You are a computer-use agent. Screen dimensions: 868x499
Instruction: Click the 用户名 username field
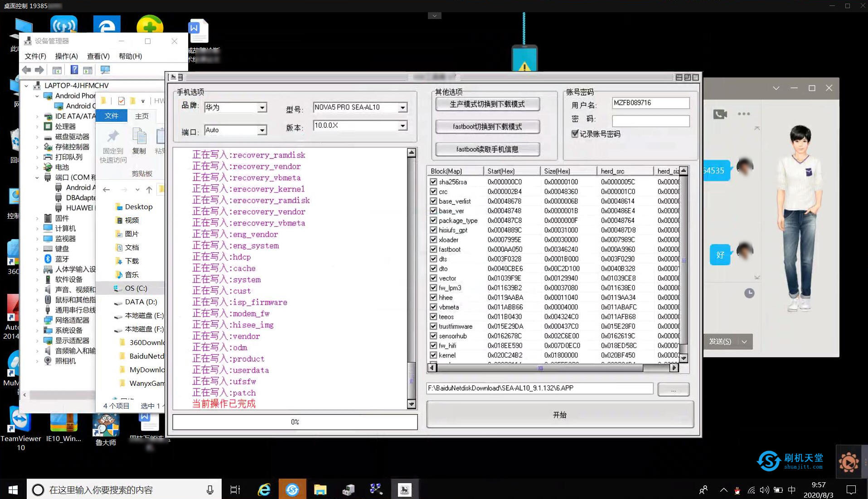click(650, 103)
